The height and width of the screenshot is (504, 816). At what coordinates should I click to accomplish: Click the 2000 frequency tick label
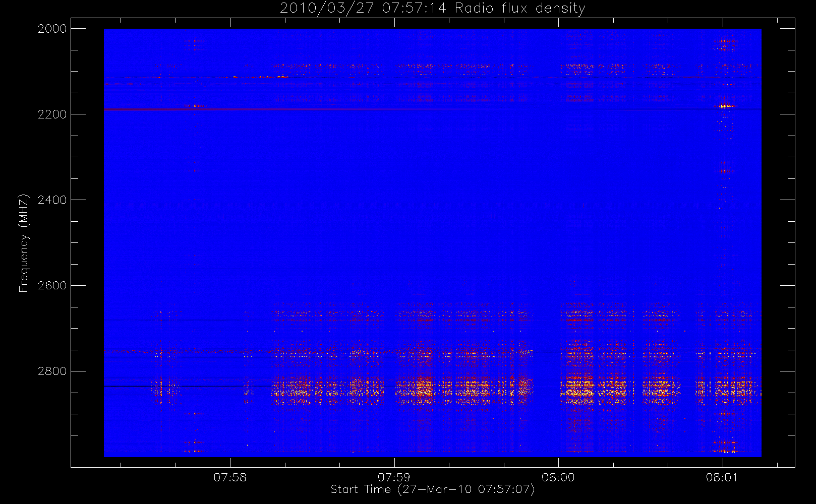(x=52, y=29)
